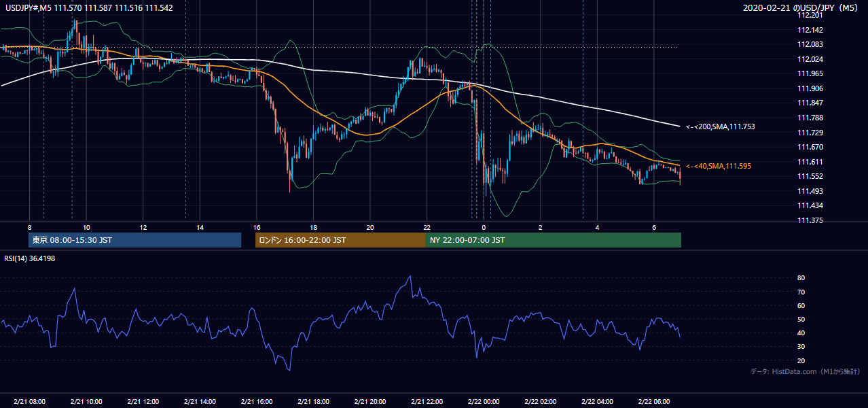Click hour label 18 under price chart

click(x=313, y=226)
